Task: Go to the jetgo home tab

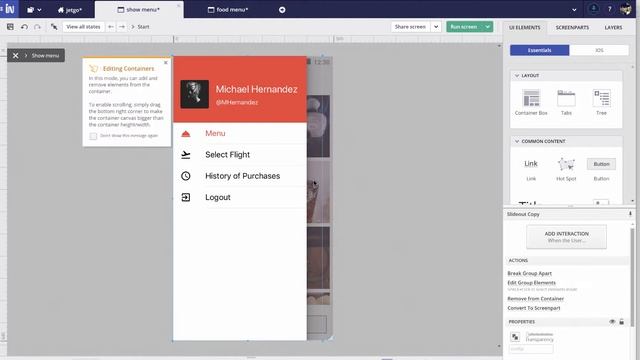Action: [70, 10]
